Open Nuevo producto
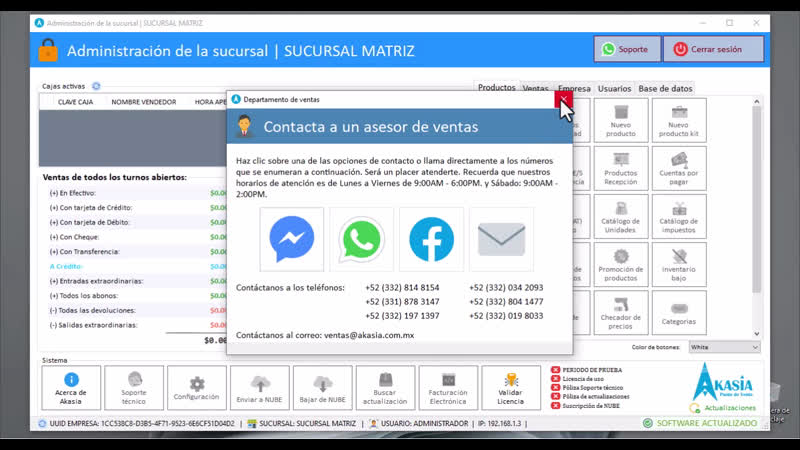 621,120
